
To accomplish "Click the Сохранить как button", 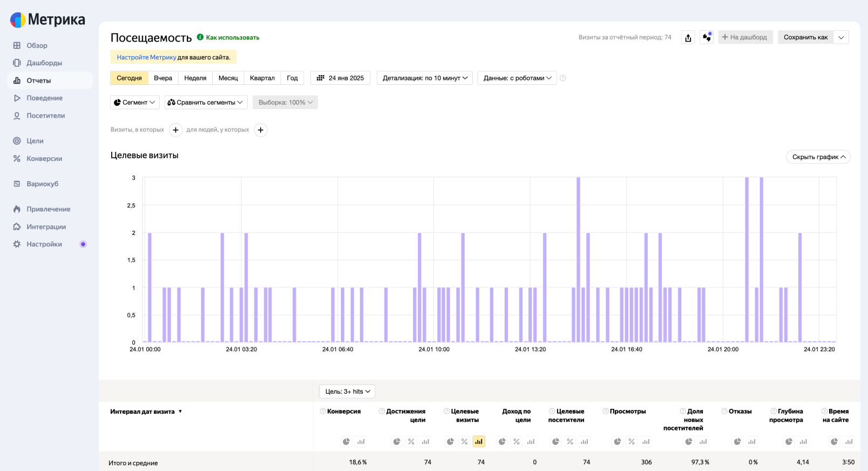I will point(805,37).
